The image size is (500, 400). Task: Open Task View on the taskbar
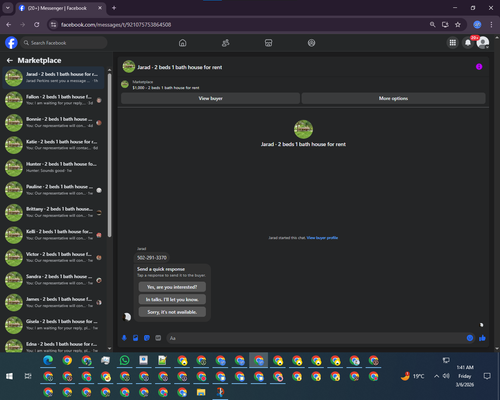click(28, 376)
